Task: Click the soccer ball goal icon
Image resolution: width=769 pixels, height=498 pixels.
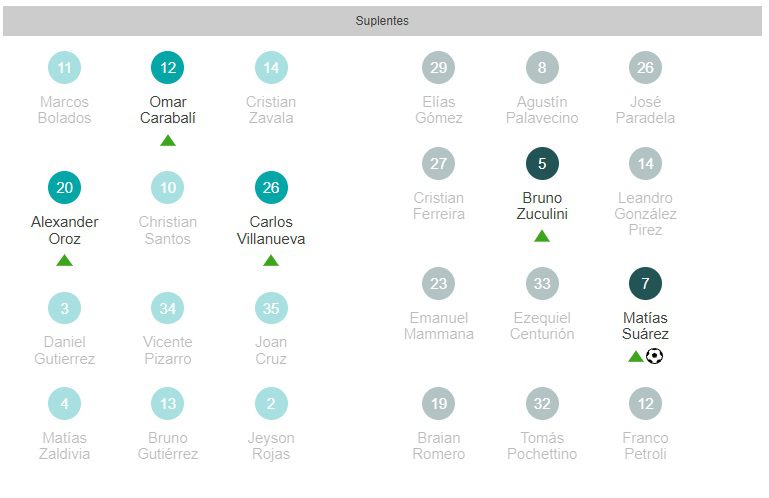Action: click(655, 356)
